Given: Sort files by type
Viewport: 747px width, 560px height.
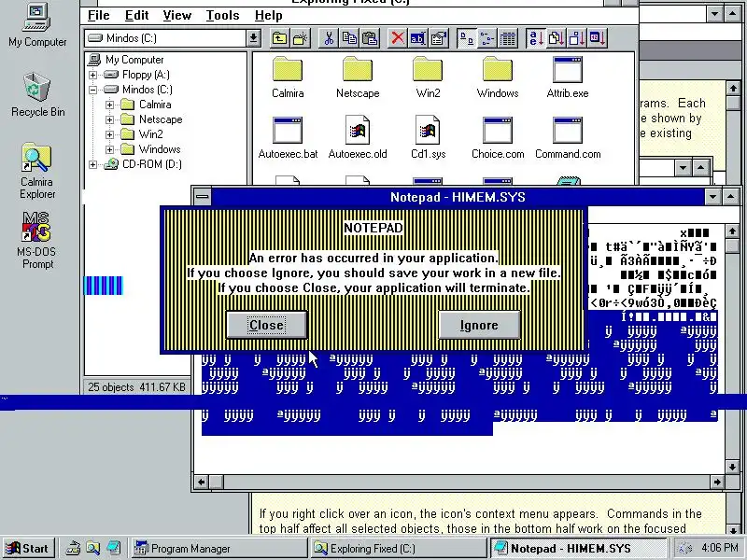Looking at the screenshot, I should click(557, 38).
